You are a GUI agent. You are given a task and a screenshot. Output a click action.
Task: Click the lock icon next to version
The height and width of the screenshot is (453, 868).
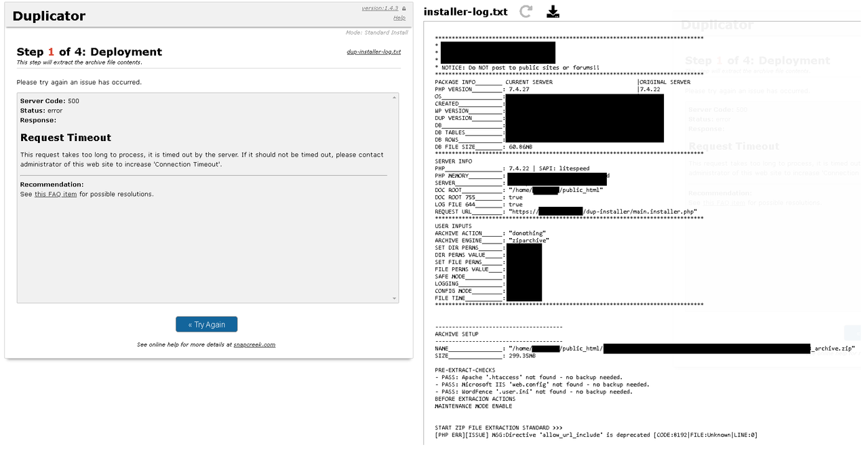pos(404,8)
